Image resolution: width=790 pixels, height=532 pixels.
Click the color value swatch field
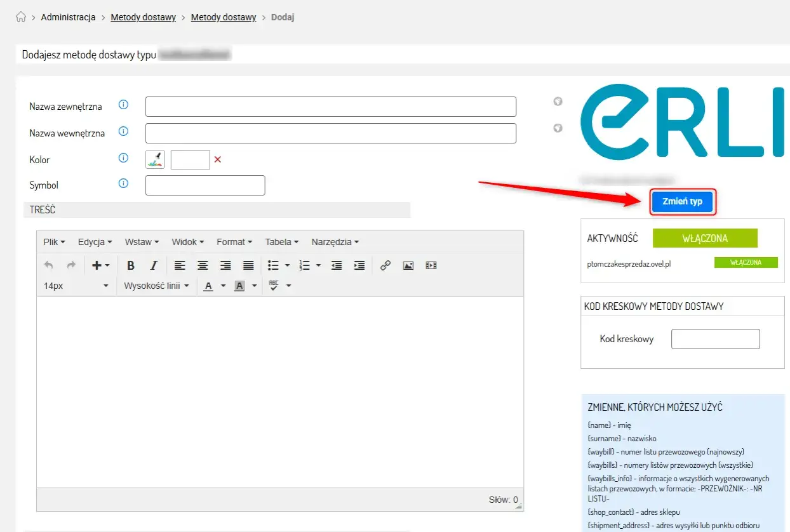[x=190, y=159]
